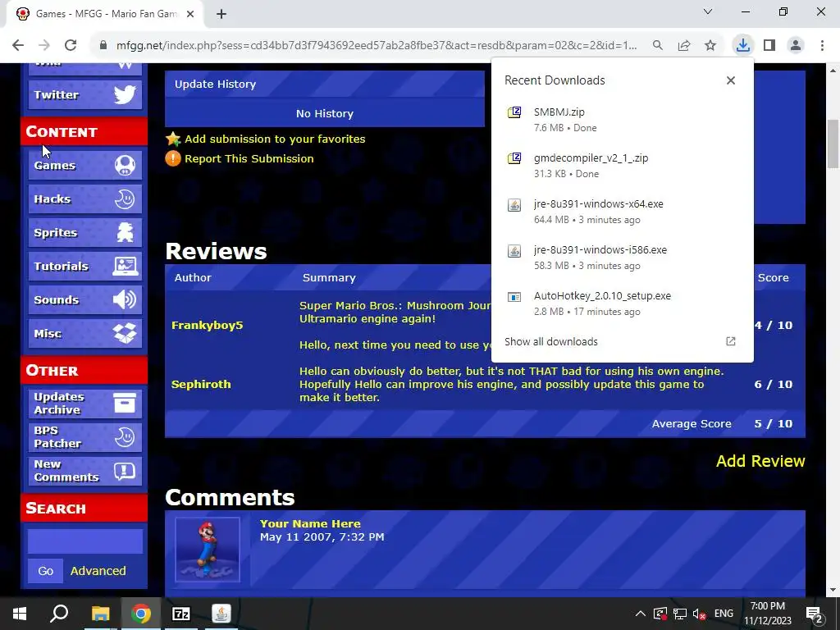This screenshot has width=840, height=630.
Task: Click the Average Score value 5 / 10
Action: 773,424
